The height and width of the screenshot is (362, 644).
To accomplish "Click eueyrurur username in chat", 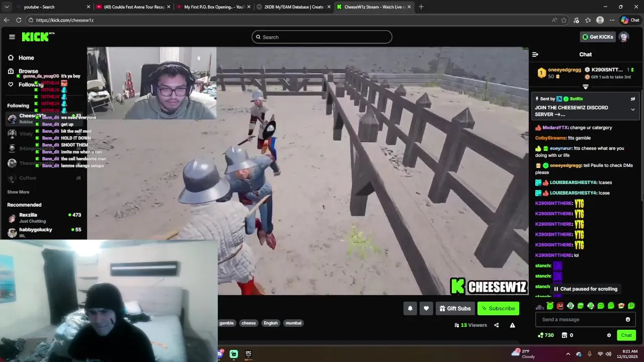I will pyautogui.click(x=560, y=148).
